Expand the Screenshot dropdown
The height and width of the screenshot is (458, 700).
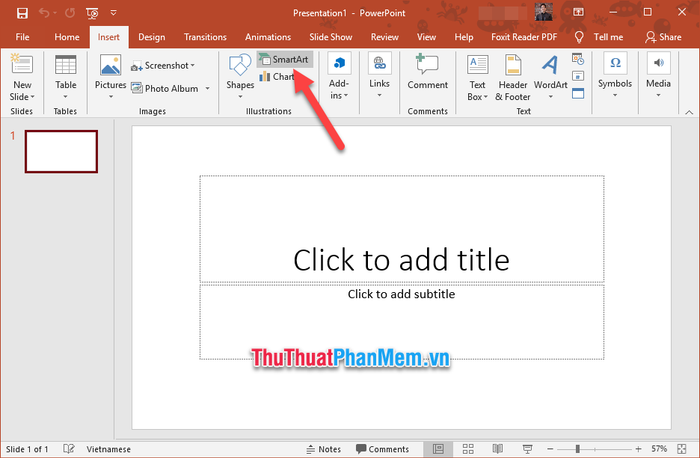pyautogui.click(x=193, y=66)
